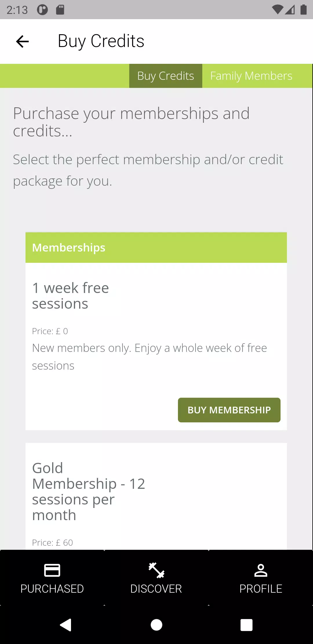The width and height of the screenshot is (313, 644).
Task: Open the Purchased card icon
Action: pyautogui.click(x=52, y=570)
